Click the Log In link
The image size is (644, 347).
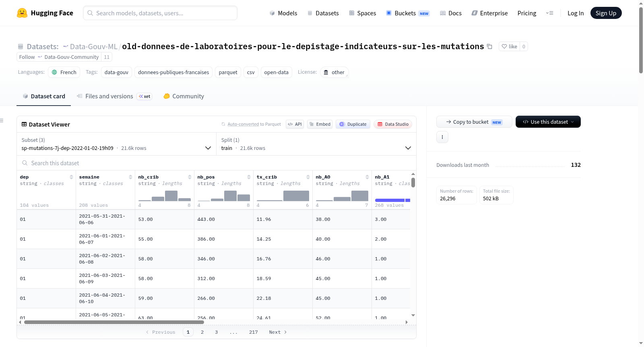pos(576,13)
